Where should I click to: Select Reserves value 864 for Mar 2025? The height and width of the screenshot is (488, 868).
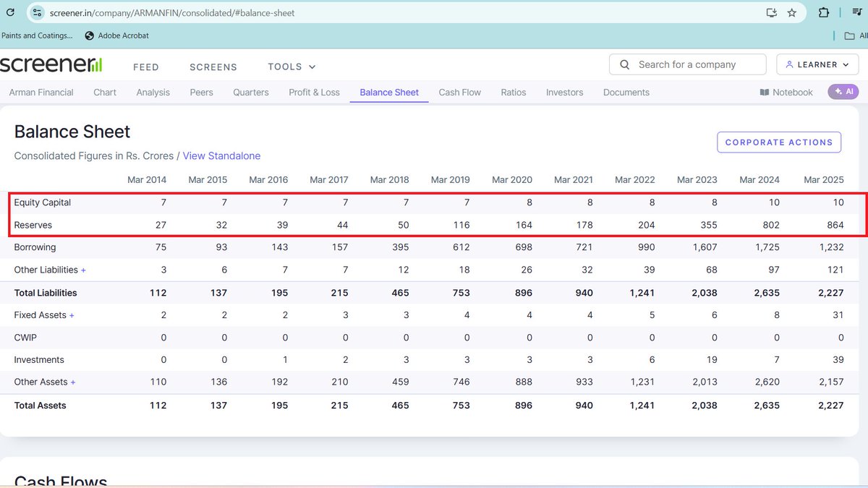835,225
